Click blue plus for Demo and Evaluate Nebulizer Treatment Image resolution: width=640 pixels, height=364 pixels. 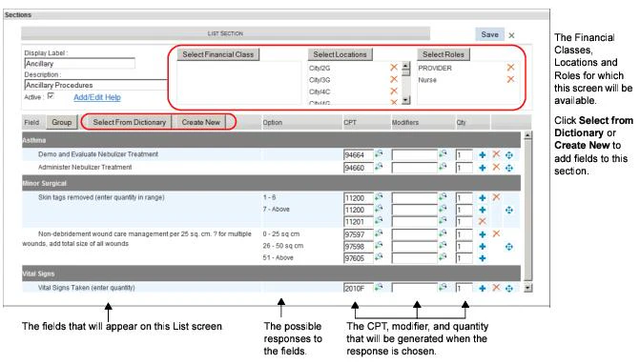tap(483, 155)
